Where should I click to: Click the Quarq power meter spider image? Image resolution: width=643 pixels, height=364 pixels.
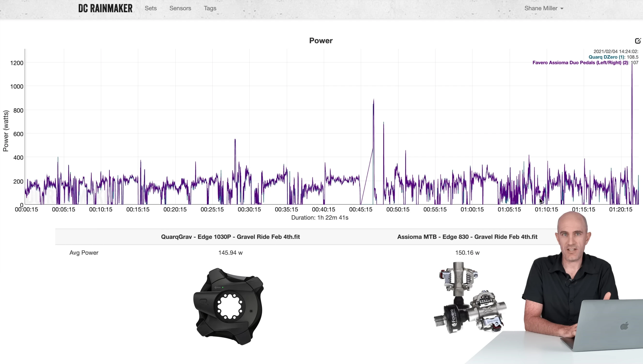(229, 306)
